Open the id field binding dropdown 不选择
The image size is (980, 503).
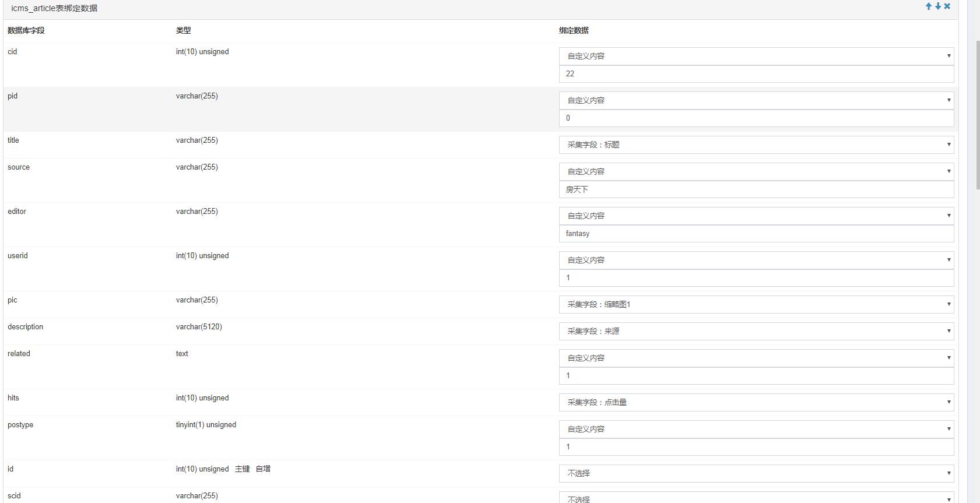(756, 473)
